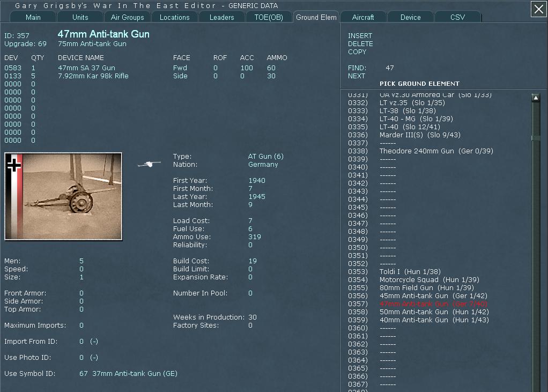Click the Type value AT Gun (6)

[x=265, y=156]
